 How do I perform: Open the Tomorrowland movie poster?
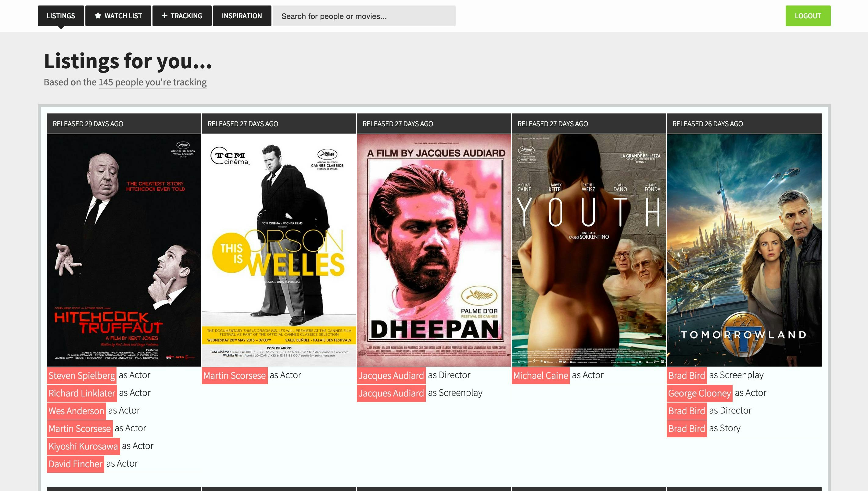(x=744, y=250)
